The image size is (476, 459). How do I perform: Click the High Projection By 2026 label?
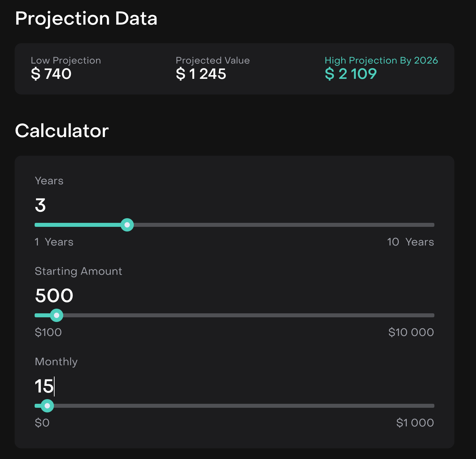click(381, 61)
